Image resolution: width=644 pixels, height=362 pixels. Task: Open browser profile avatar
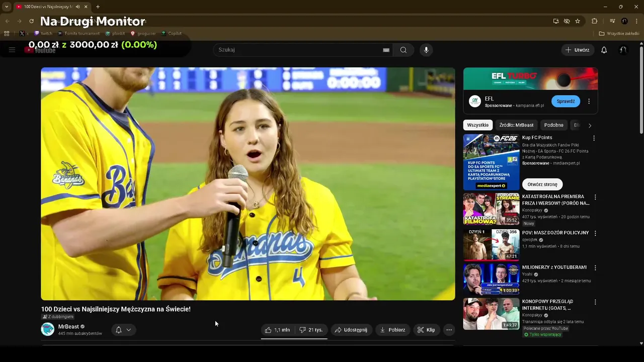point(624,21)
